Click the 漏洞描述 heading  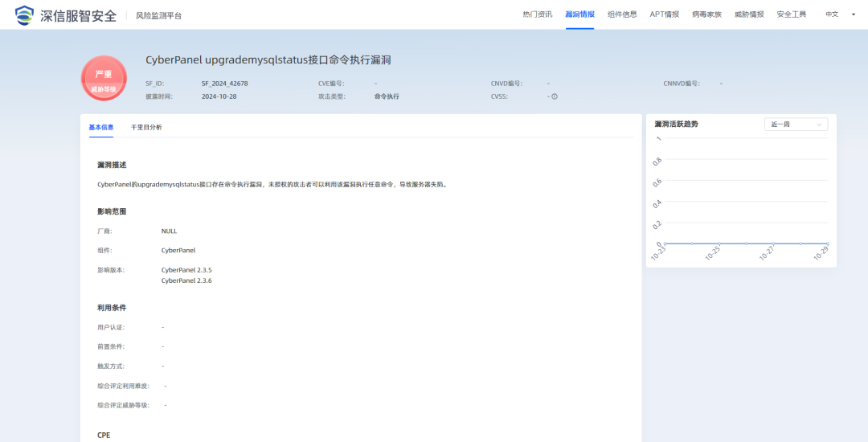point(112,165)
